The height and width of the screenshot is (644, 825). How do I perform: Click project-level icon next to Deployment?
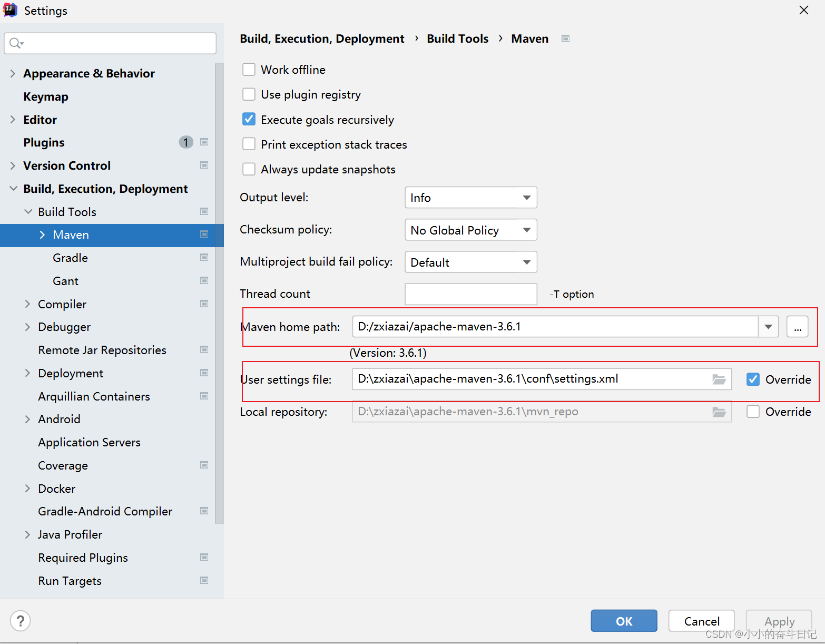[204, 373]
